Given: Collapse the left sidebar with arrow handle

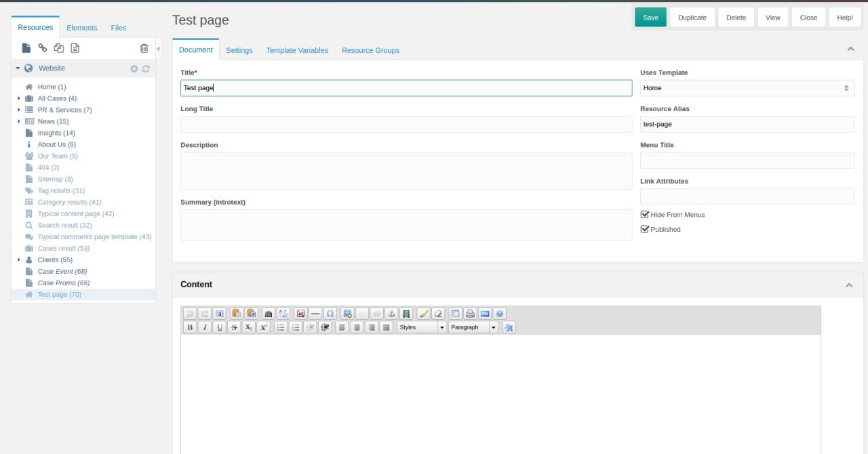Looking at the screenshot, I should coord(159,49).
